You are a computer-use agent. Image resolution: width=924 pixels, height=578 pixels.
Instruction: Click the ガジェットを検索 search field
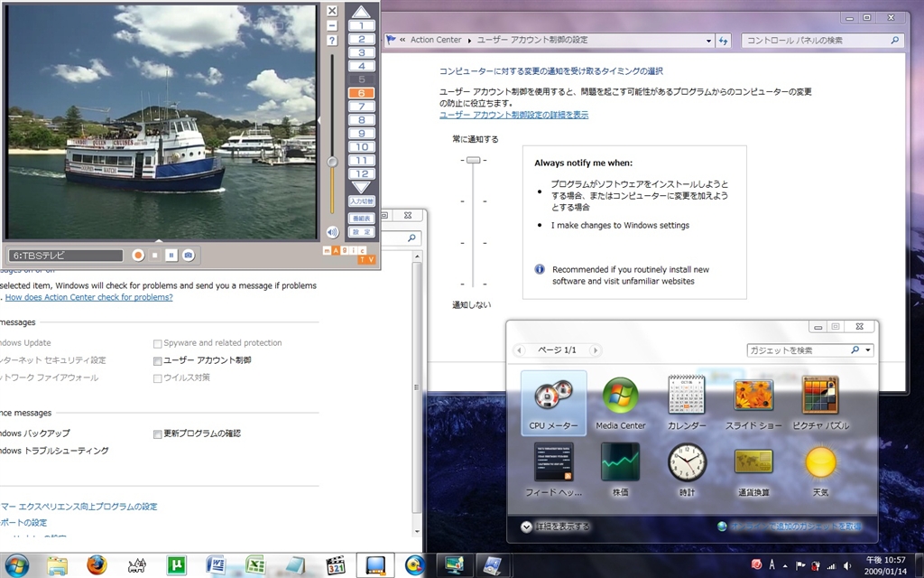click(x=799, y=350)
